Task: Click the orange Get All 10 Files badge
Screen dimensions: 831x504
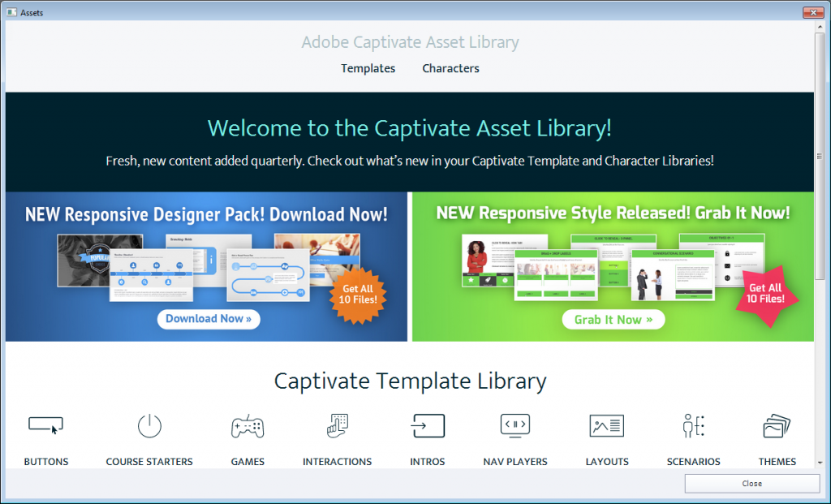Action: click(x=357, y=294)
